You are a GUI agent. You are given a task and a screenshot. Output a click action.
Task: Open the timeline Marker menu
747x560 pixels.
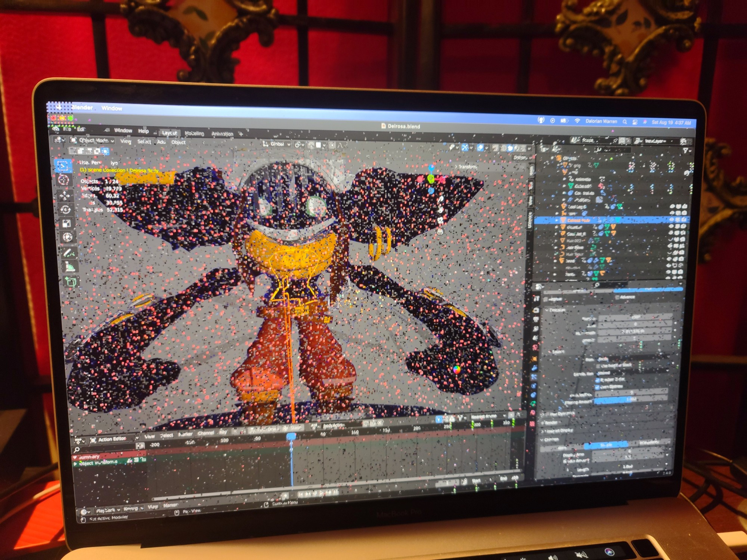pyautogui.click(x=170, y=505)
